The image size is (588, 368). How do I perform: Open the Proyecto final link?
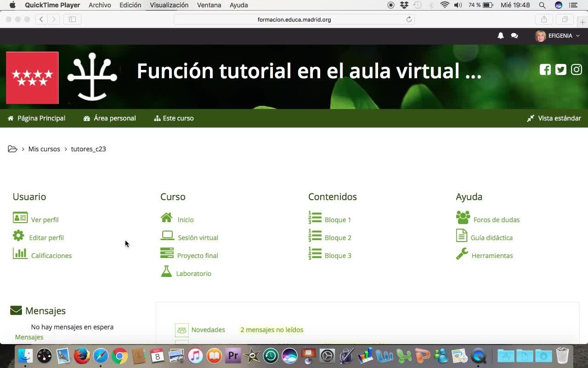tap(198, 256)
